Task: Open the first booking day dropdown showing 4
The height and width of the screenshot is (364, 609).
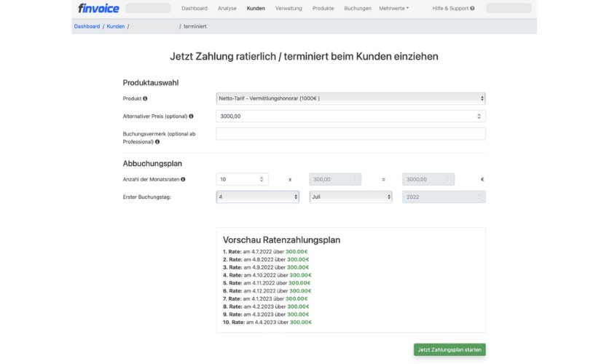Action: pyautogui.click(x=257, y=197)
